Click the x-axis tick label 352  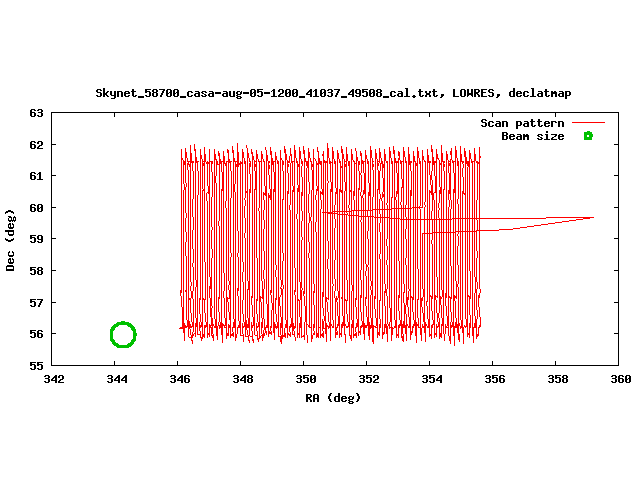coord(369,380)
